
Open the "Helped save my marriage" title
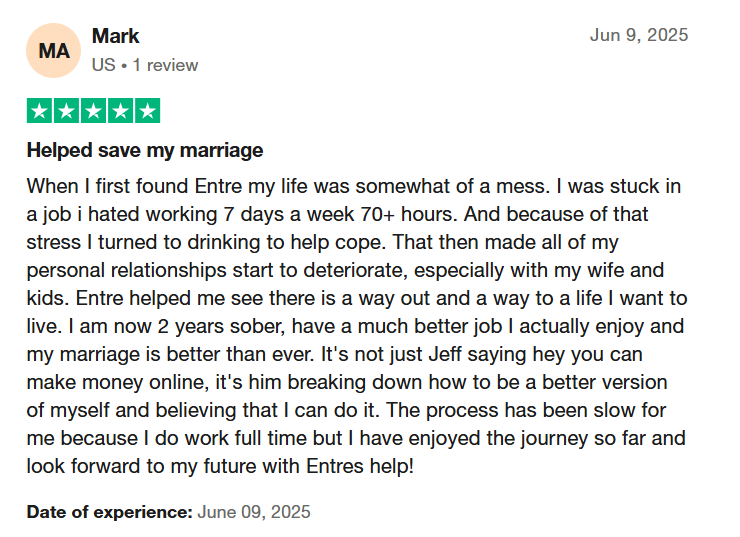pos(145,151)
